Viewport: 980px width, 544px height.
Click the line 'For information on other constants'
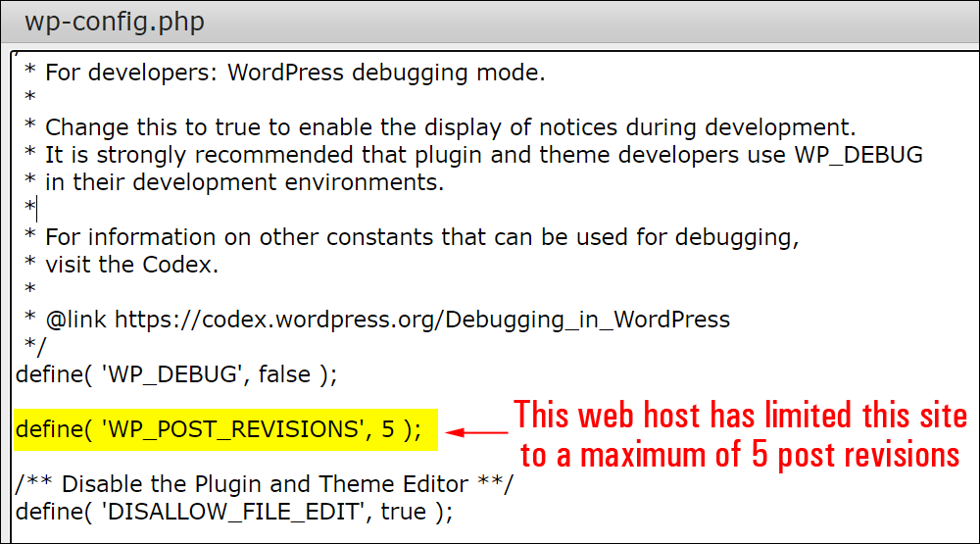click(x=412, y=237)
